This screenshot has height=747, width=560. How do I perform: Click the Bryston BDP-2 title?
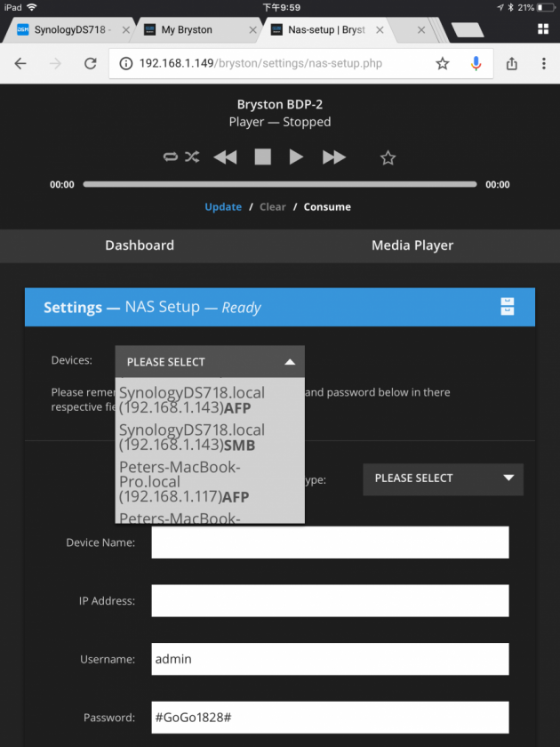pyautogui.click(x=279, y=104)
